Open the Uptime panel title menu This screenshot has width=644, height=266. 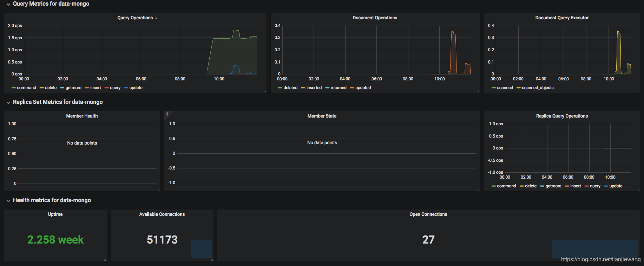click(x=55, y=214)
